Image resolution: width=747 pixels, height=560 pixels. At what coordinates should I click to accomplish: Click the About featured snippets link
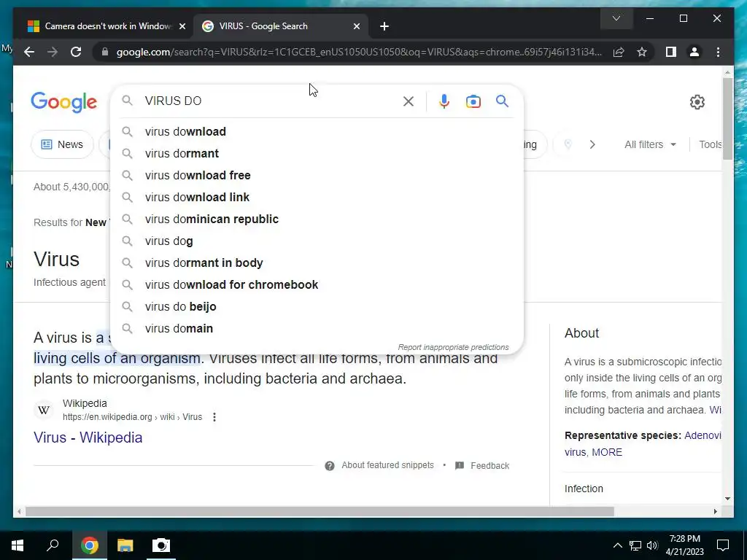(x=387, y=465)
